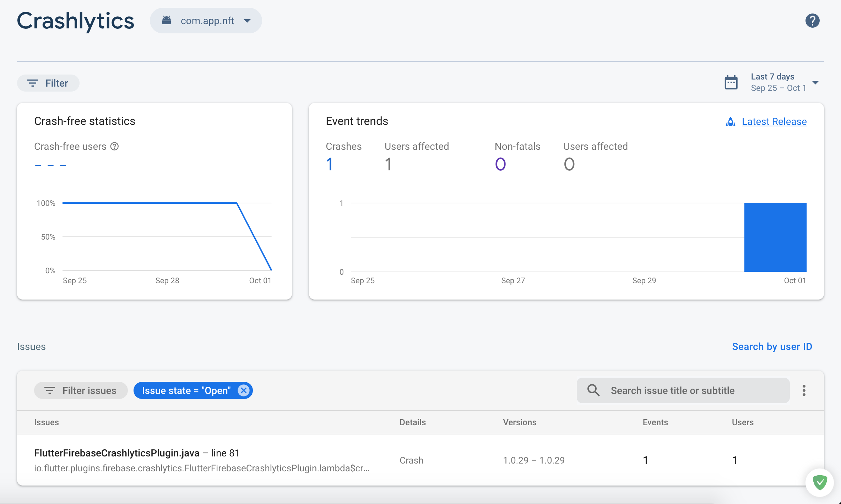
Task: Click the Issue state = "Open" chip
Action: pyautogui.click(x=186, y=390)
